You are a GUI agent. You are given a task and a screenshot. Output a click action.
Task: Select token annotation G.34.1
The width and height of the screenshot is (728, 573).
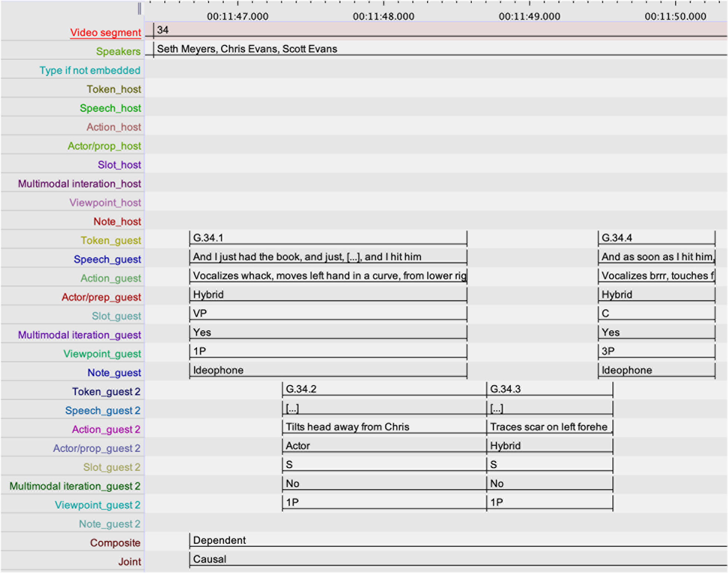pos(328,238)
